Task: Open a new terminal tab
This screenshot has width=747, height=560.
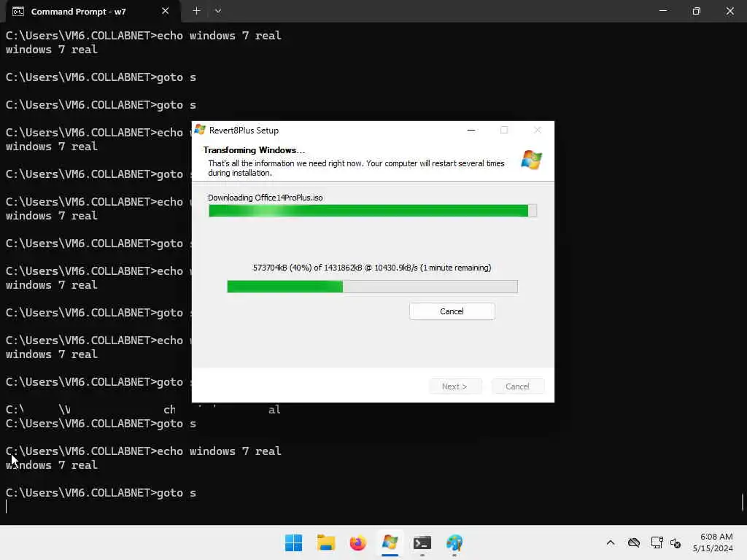Action: pos(196,11)
